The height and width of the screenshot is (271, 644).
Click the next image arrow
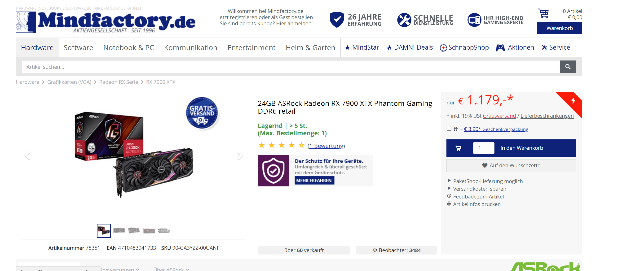click(240, 156)
